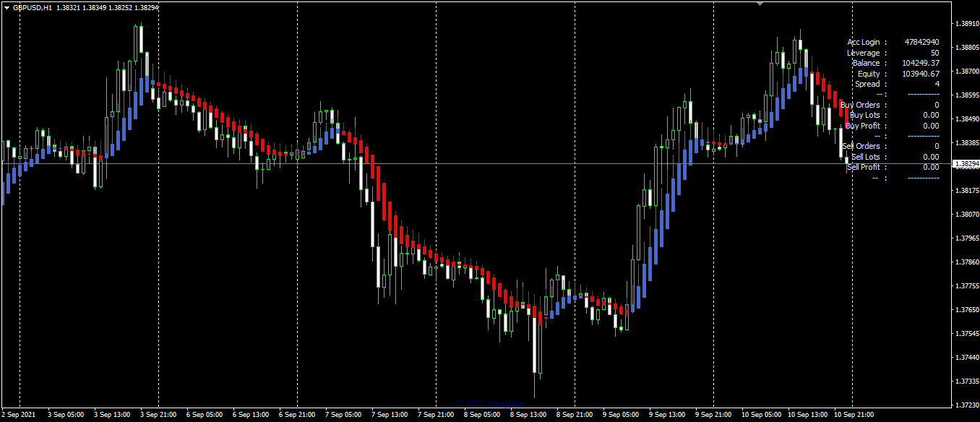Click the 2 Sep 2021 time label
Screen dimensions: 980x422
(17, 415)
